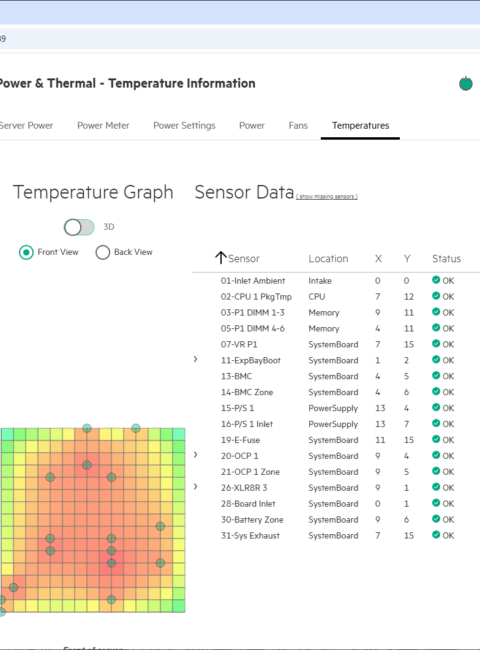Viewport: 480px width, 650px height.
Task: Click OK status icon for 13-BMC
Action: [436, 375]
